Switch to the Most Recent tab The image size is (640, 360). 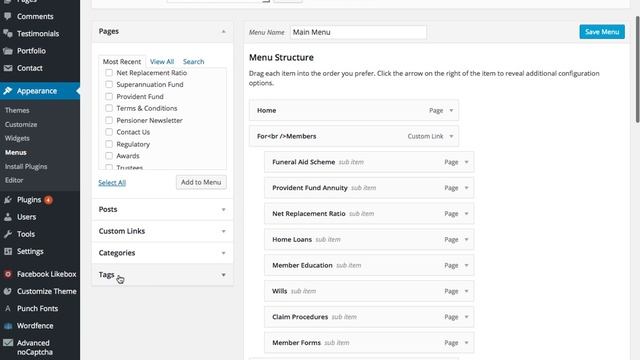(x=122, y=62)
